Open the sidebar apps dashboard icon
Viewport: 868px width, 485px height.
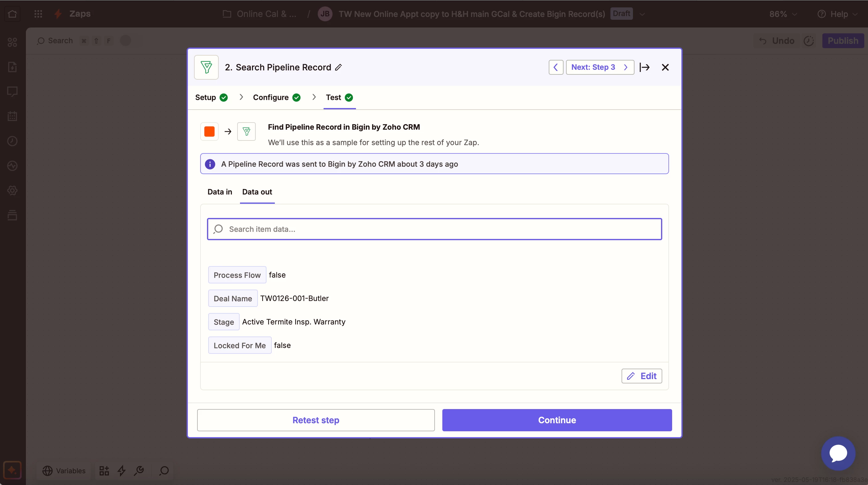pos(12,42)
